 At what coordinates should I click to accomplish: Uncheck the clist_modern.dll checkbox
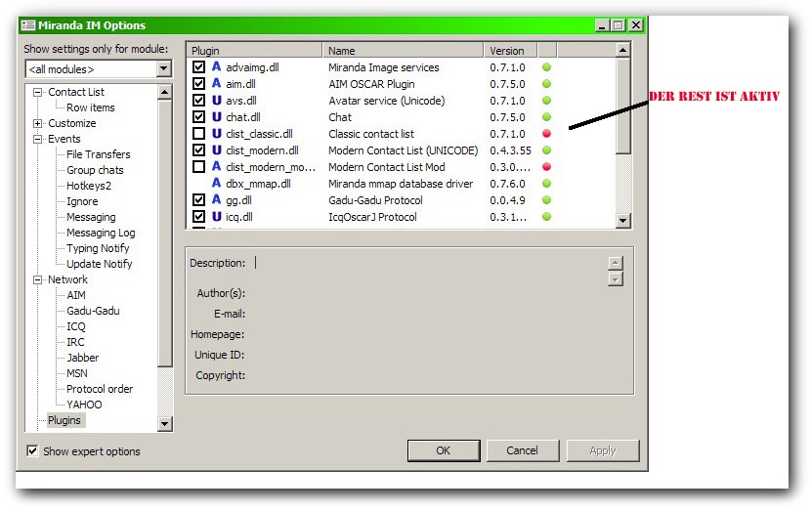coord(199,150)
